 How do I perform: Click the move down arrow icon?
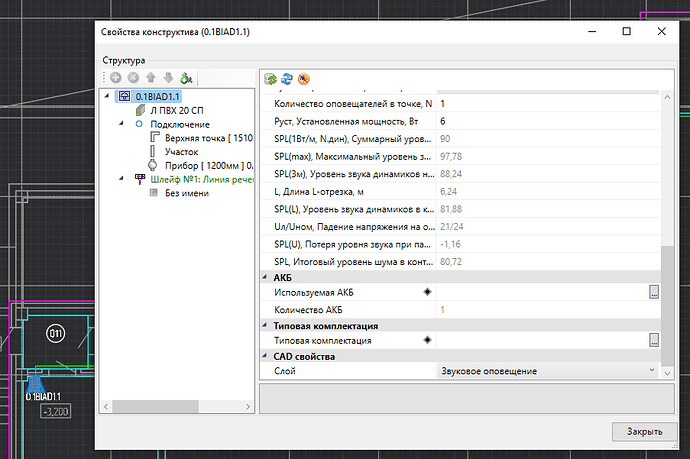(x=168, y=78)
